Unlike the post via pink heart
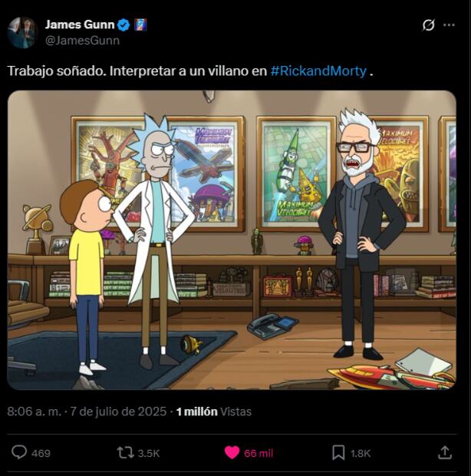The image size is (471, 476). pos(232,453)
